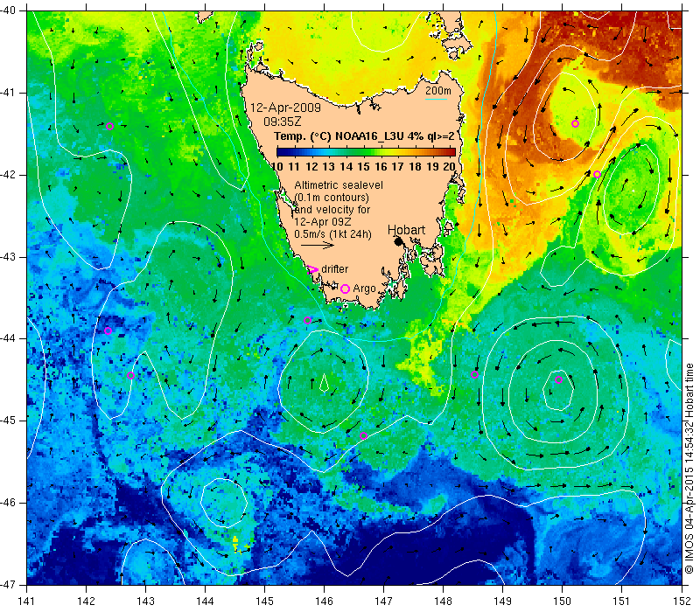Click longitude axis label '142'
700x612 pixels.
(86, 601)
